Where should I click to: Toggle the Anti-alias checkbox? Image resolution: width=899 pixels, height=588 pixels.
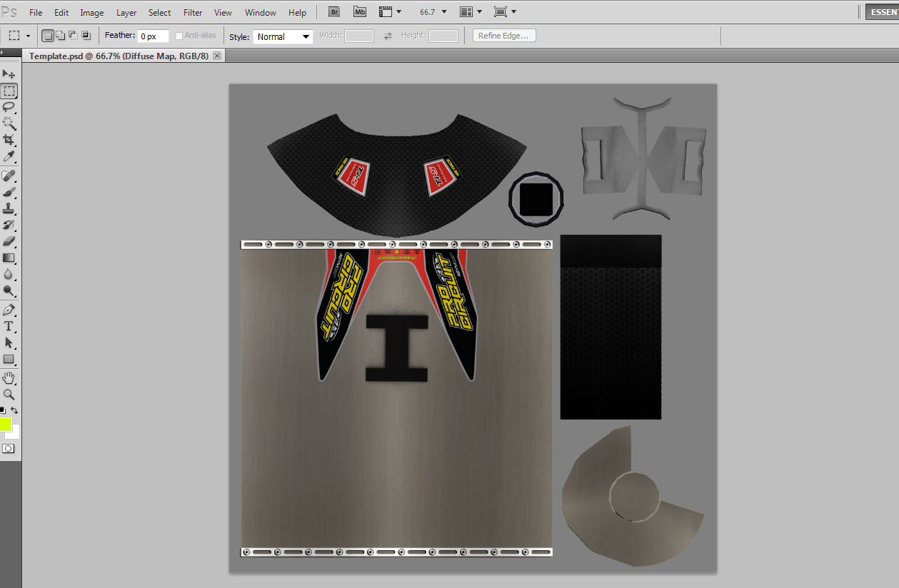[x=179, y=36]
